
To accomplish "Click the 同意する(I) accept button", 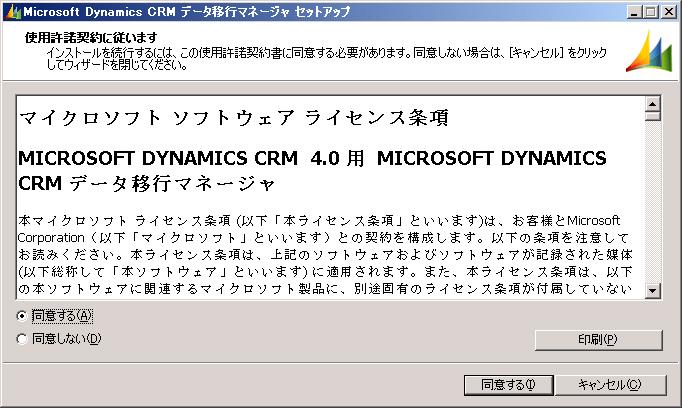I will [x=508, y=385].
